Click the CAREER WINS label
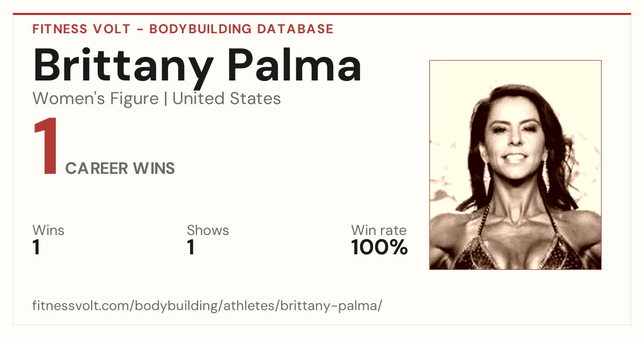 [x=120, y=168]
